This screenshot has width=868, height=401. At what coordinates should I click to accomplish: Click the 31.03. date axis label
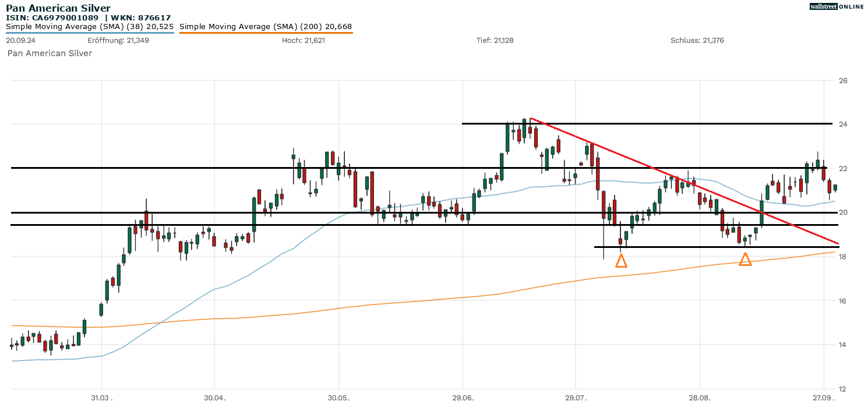tap(101, 397)
